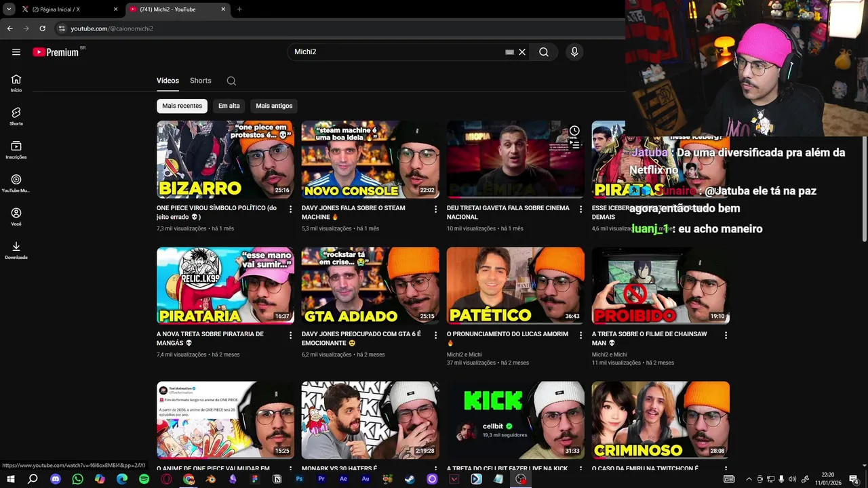The image size is (868, 488).
Task: Open the CRIMINOSO video thumbnail
Action: tap(660, 420)
